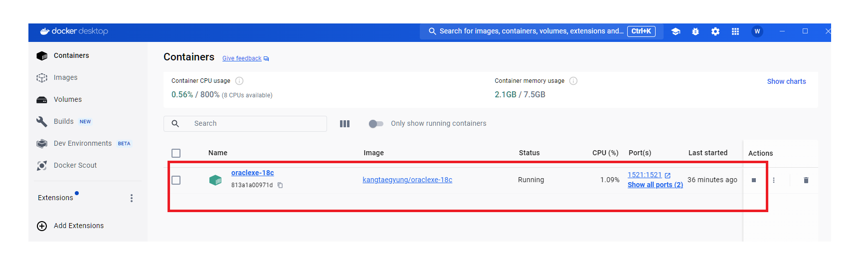
Task: Open kangtaegyung/oraclexe-18c image link
Action: (x=407, y=180)
